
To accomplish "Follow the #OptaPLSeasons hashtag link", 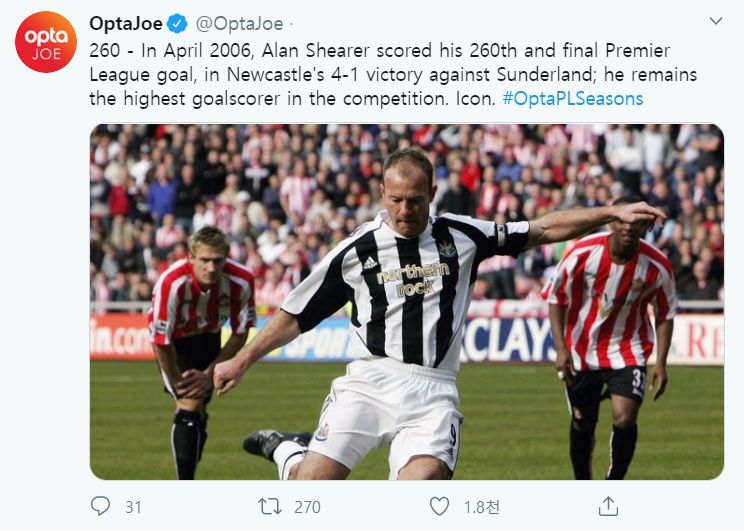I will click(x=573, y=99).
